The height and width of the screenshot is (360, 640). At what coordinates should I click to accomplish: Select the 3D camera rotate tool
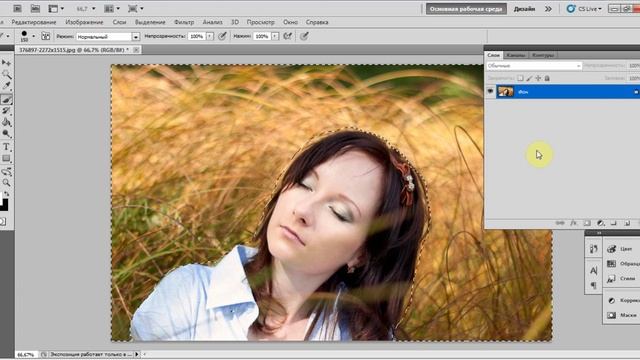[6, 172]
